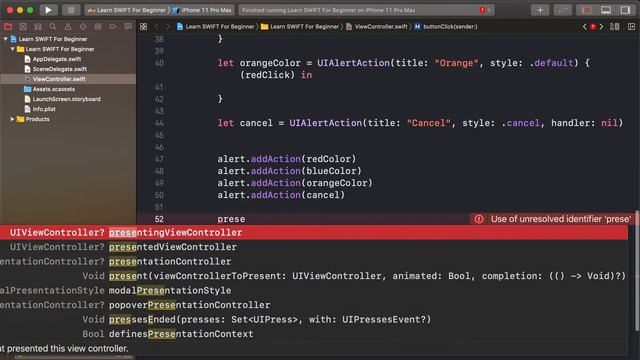Screen dimensions: 640x360
Task: Choose present(viewControllerToPresent:) completion suggestion
Action: (313, 276)
